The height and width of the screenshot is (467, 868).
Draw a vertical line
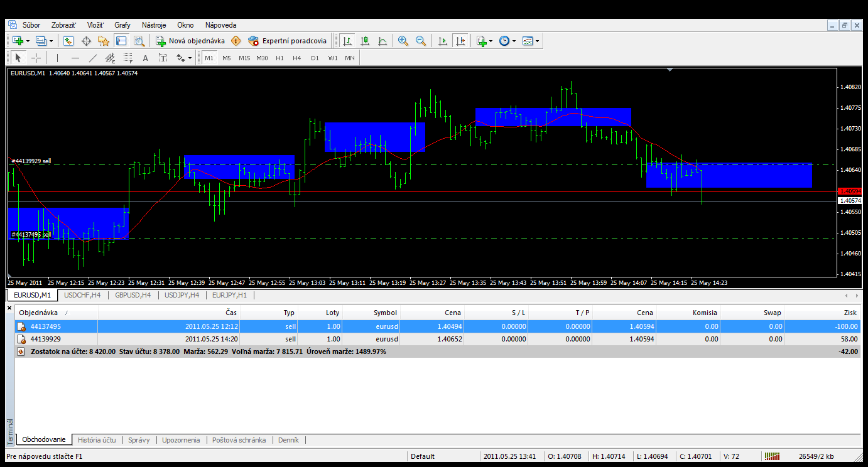(57, 58)
